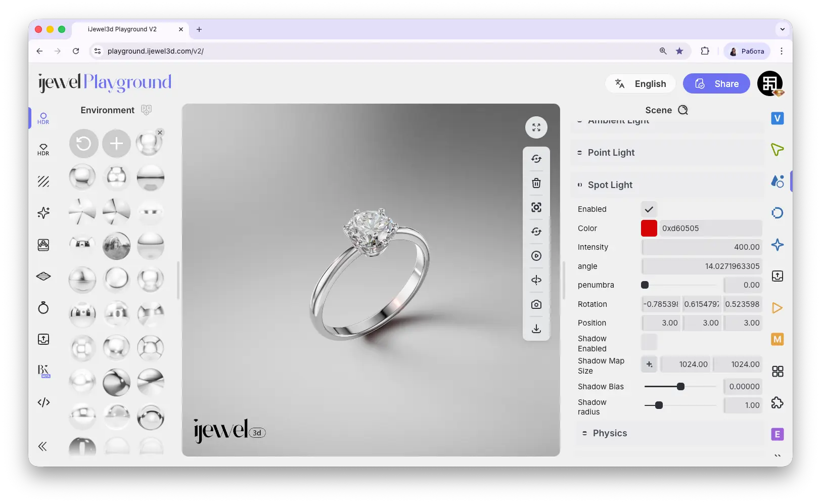Click the fullscreen icon in the viewer

(536, 127)
